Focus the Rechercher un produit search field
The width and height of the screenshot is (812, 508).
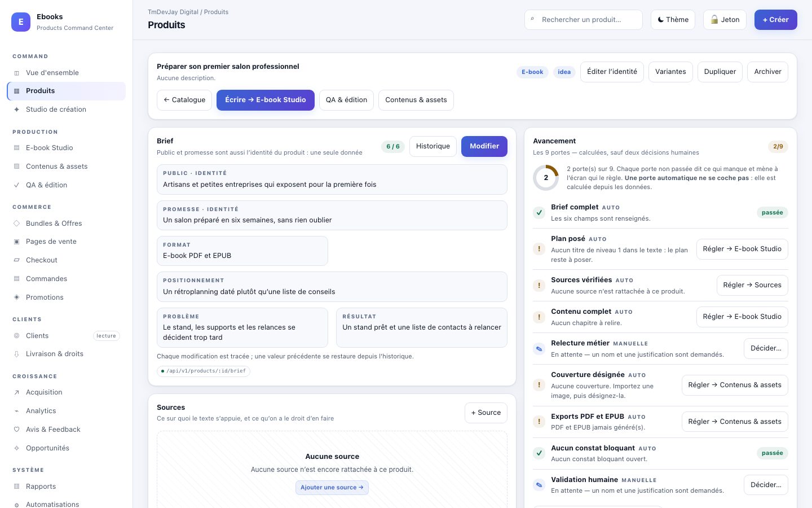(584, 20)
